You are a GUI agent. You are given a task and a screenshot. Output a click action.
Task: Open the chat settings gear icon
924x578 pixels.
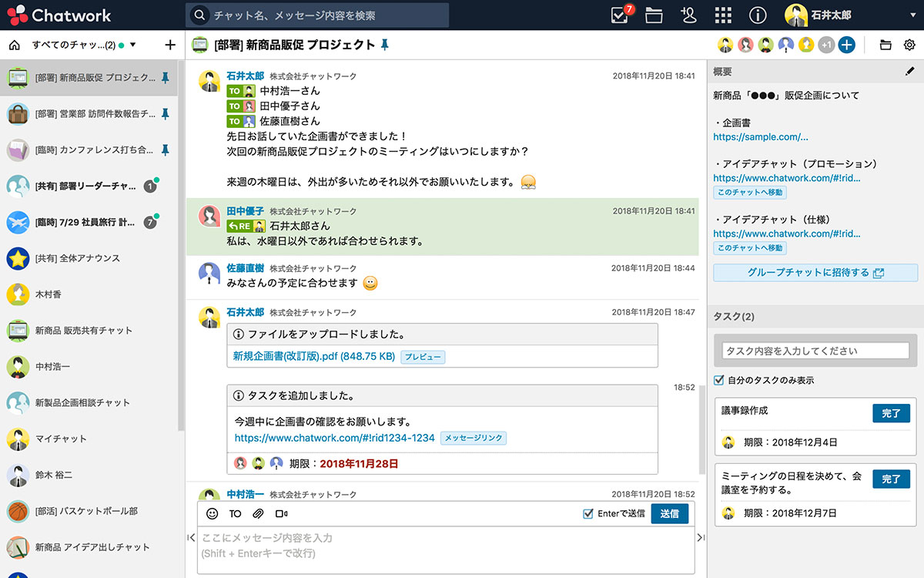tap(910, 45)
